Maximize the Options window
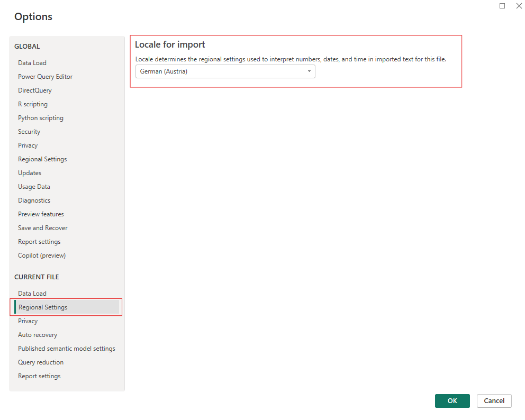This screenshot has width=525, height=420. 502,6
